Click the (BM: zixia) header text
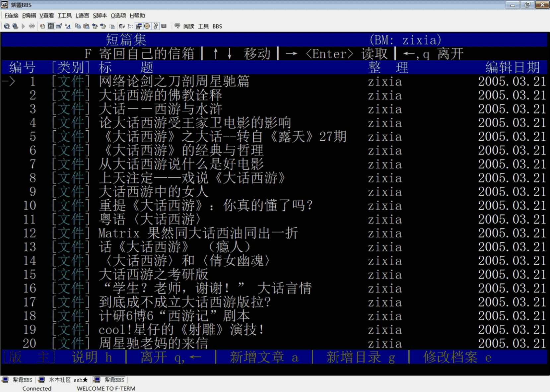550x392 pixels. coord(405,40)
